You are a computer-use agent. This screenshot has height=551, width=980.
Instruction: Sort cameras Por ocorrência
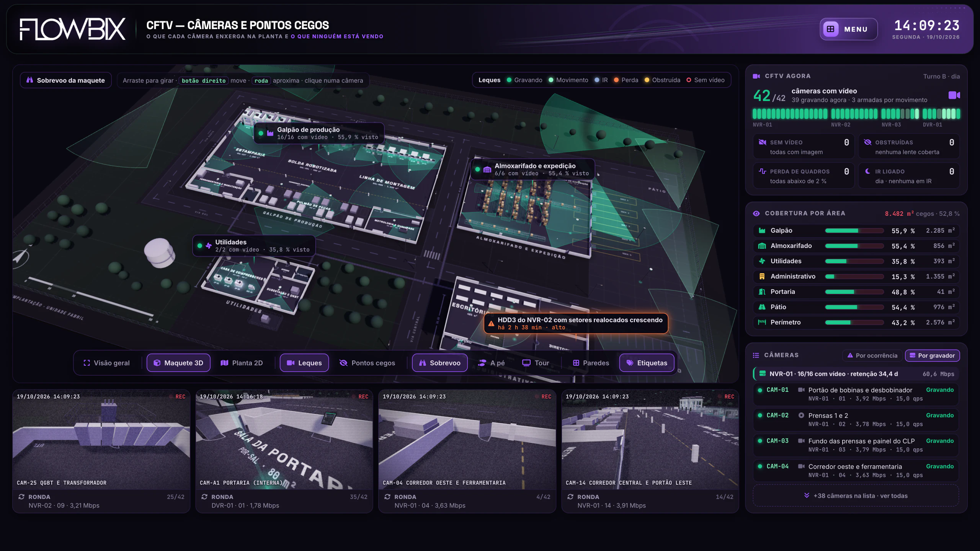tap(872, 355)
